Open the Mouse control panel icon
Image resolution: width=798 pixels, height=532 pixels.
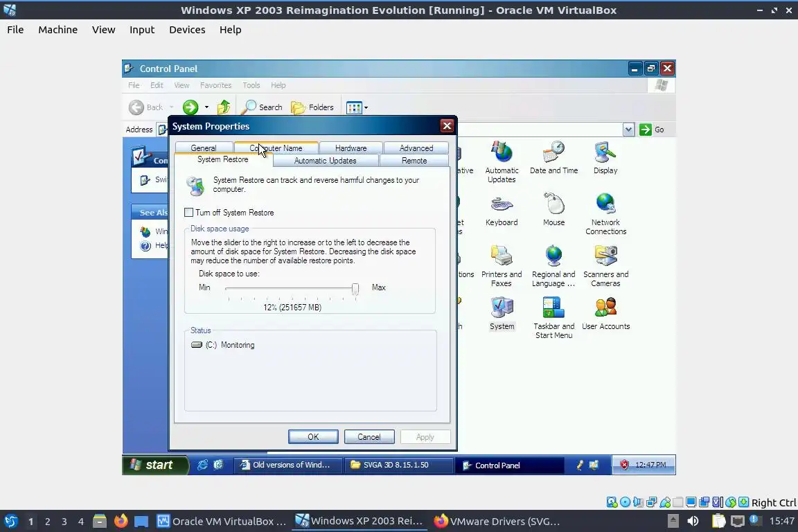(x=553, y=210)
